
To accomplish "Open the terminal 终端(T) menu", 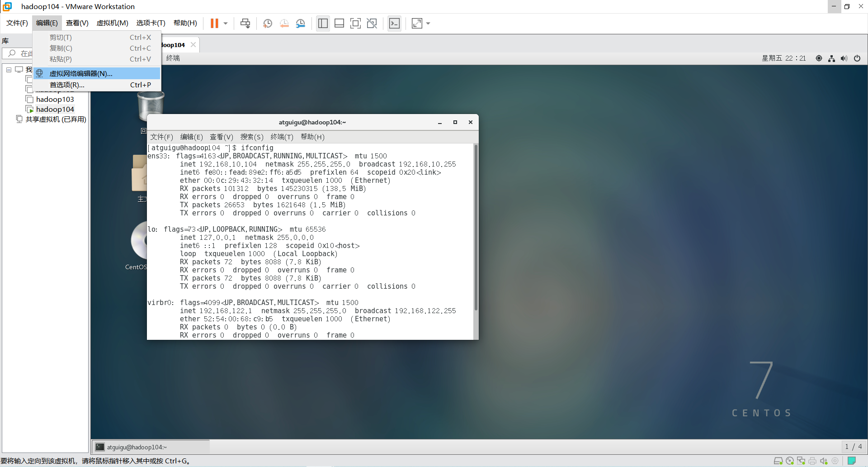I will pos(282,137).
